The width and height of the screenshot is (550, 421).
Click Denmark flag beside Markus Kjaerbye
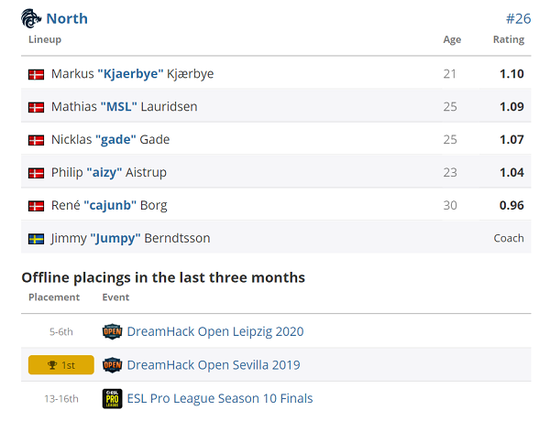(36, 74)
